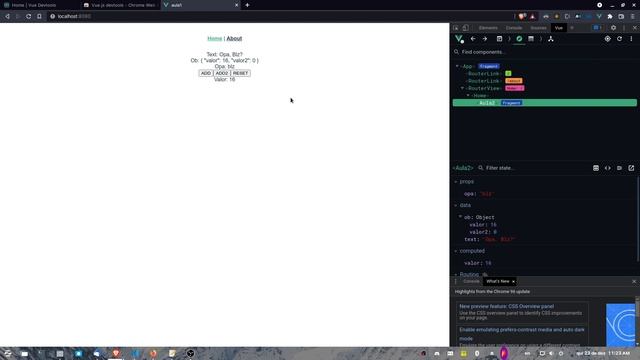
Task: Open Firefox from the taskbar
Action: pos(153,353)
